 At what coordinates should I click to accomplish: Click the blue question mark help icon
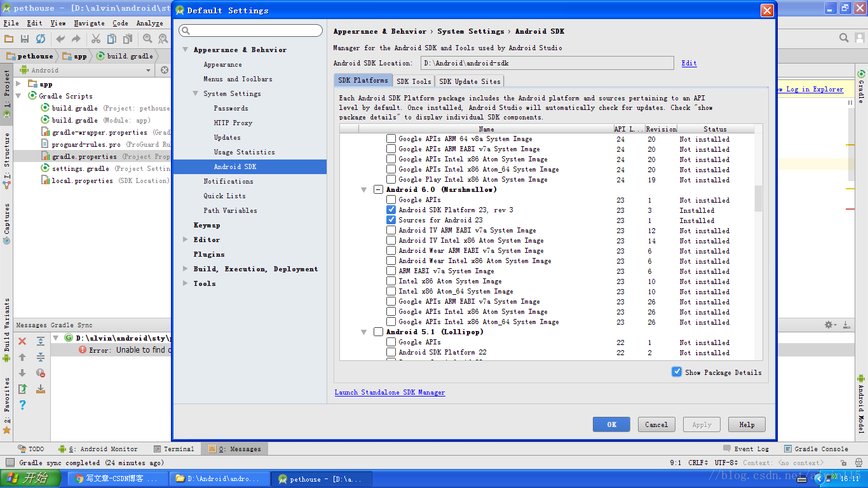(x=22, y=405)
